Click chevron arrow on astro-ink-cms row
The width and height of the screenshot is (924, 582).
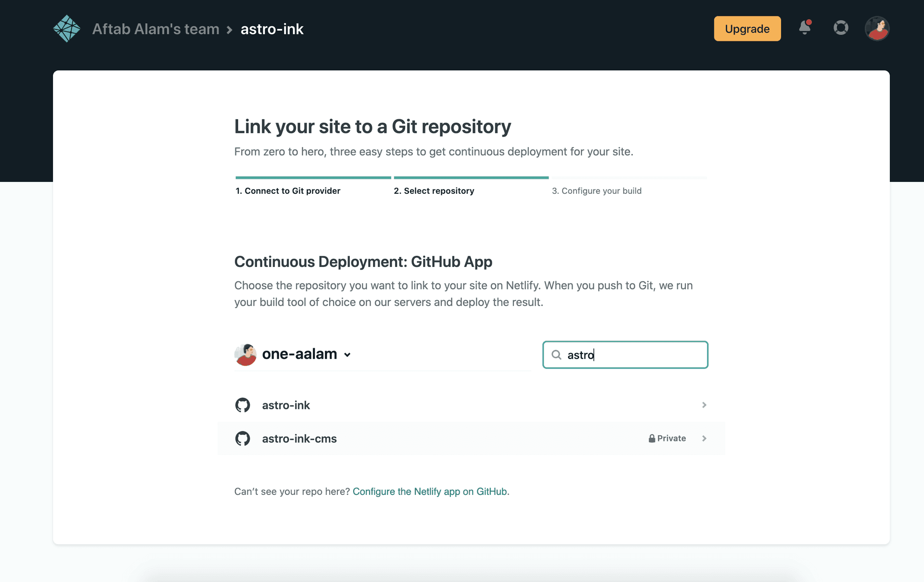(704, 438)
